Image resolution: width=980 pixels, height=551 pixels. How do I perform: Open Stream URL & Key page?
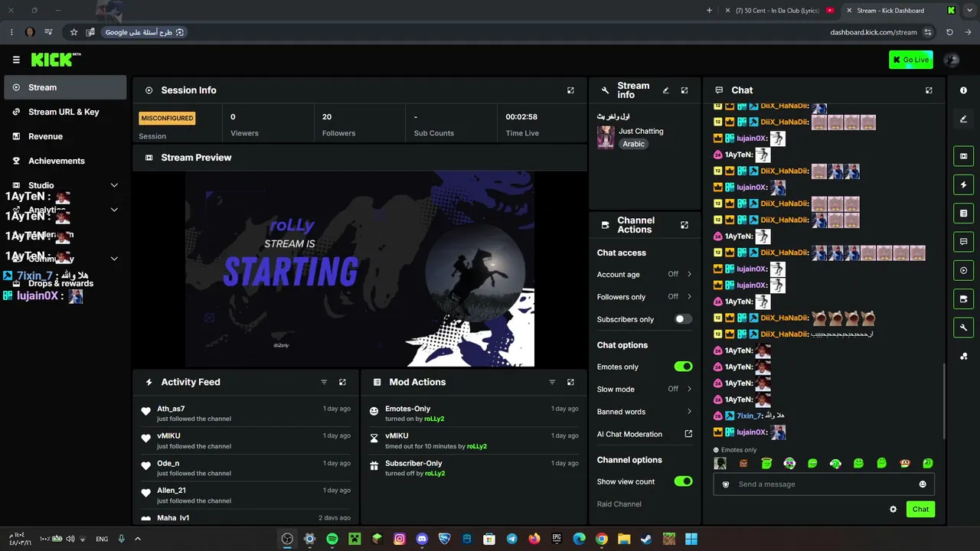coord(65,112)
